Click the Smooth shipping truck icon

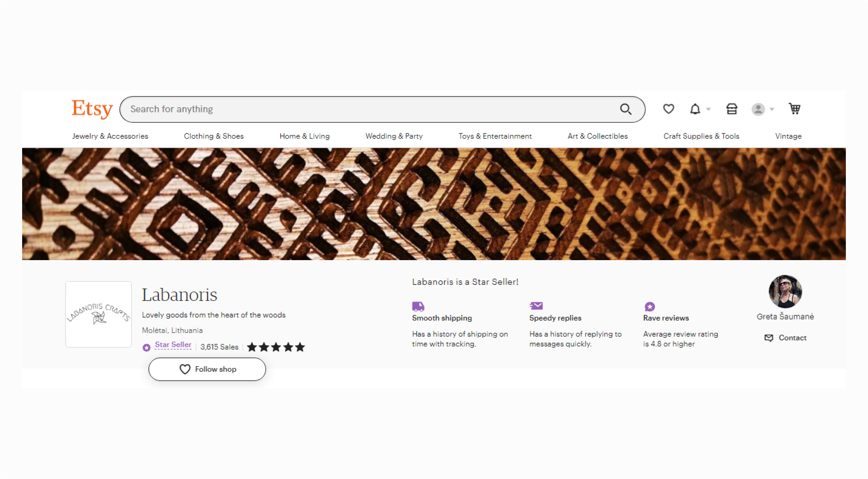[418, 306]
